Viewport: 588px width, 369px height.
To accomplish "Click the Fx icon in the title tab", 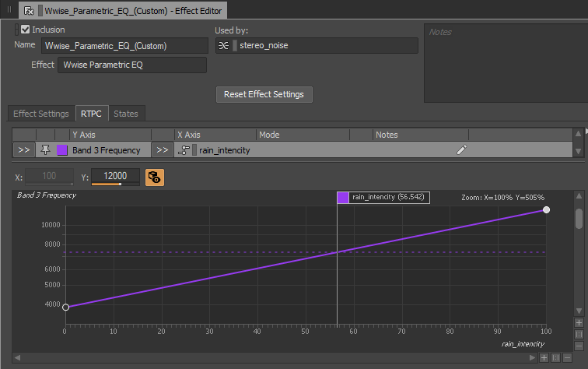I will coord(29,11).
